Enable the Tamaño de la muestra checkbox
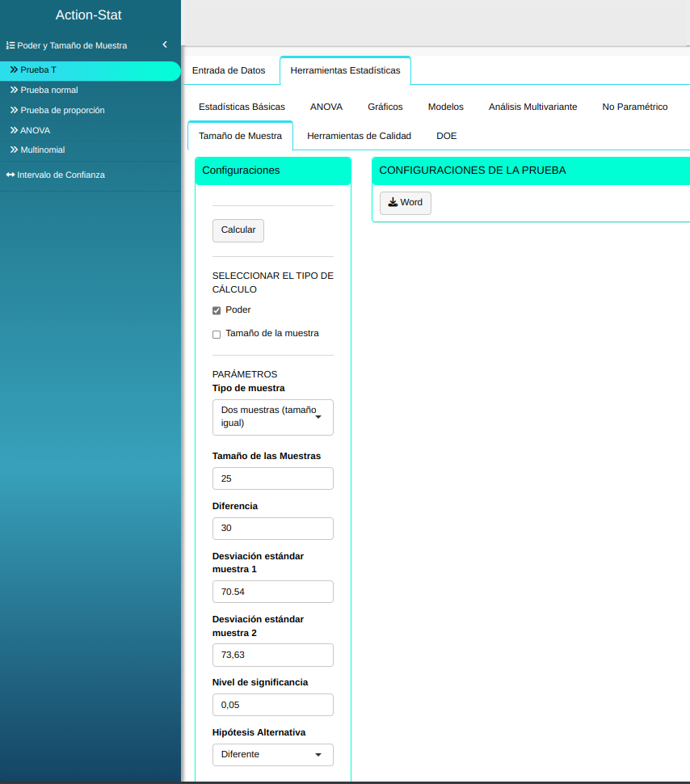 pos(217,334)
